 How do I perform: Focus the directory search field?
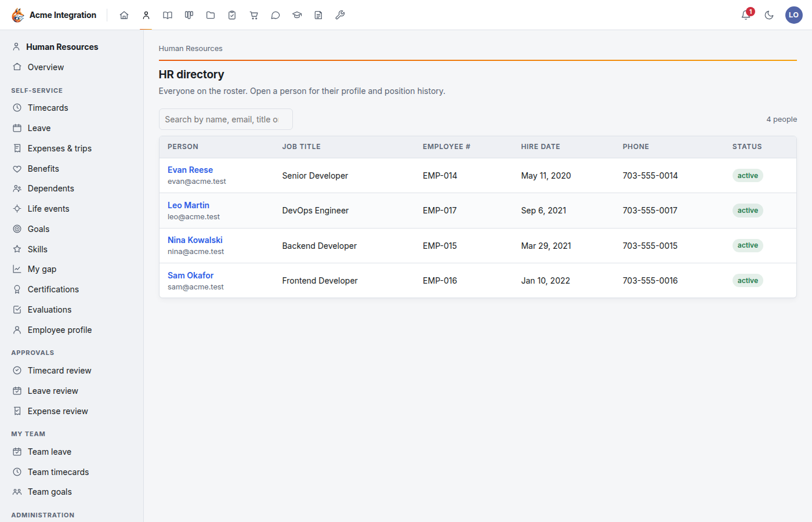click(226, 119)
